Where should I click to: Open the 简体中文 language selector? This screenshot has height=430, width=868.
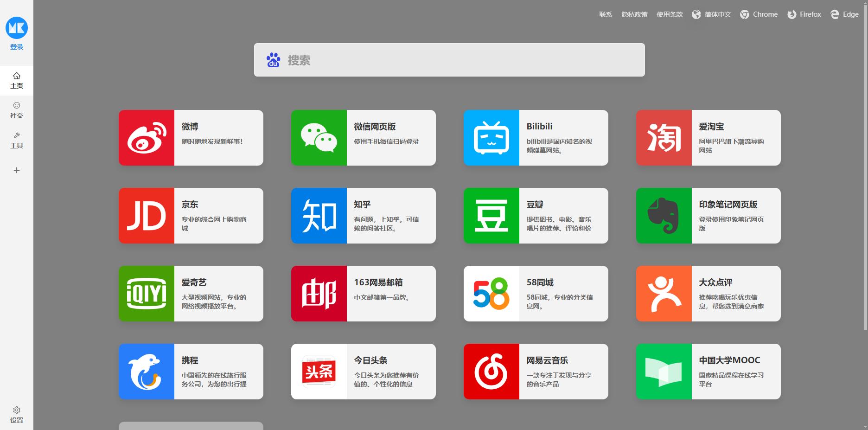click(711, 14)
